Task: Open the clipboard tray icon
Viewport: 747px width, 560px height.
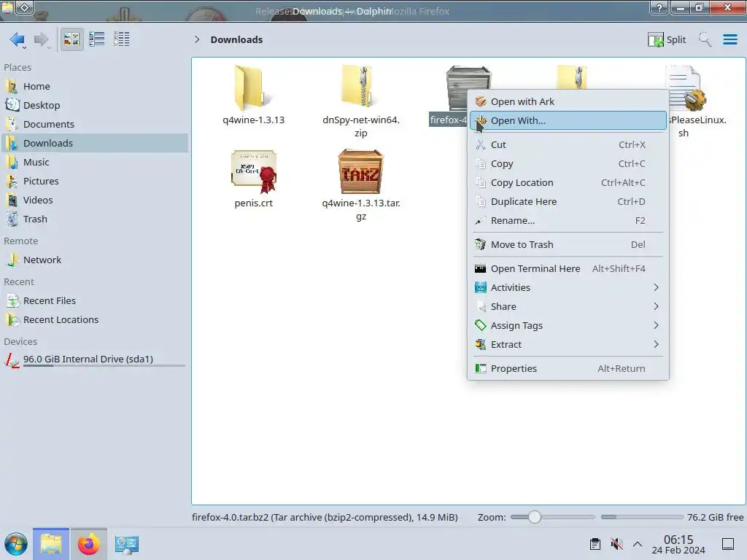Action: 595,544
